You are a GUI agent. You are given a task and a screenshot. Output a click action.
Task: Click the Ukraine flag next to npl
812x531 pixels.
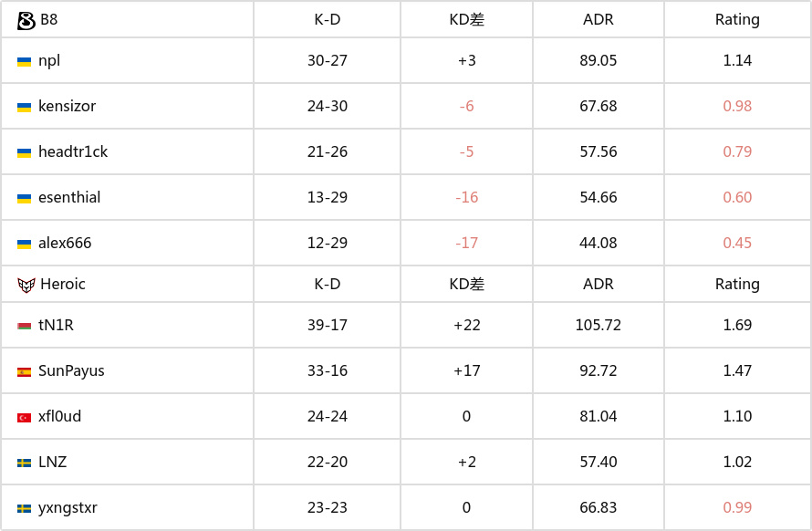tap(25, 62)
